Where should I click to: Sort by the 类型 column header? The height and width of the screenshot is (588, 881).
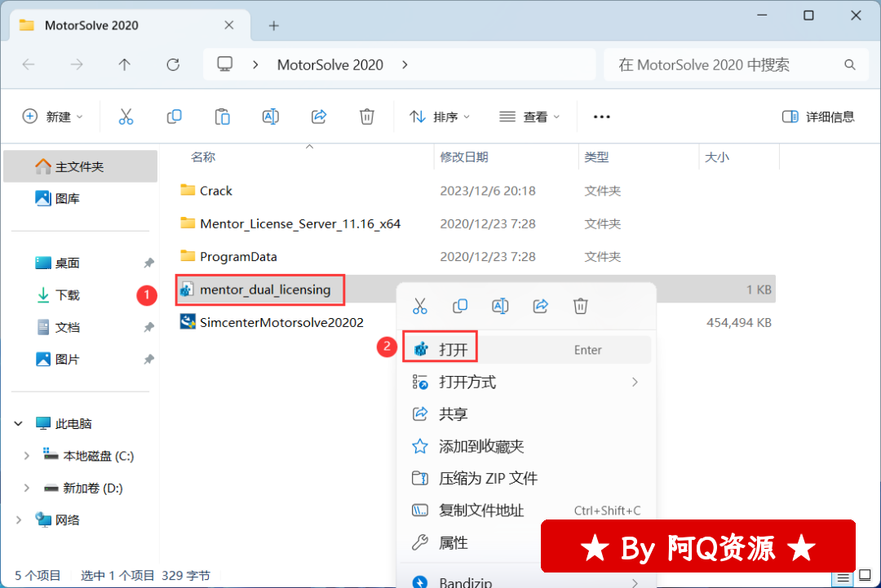tap(596, 157)
